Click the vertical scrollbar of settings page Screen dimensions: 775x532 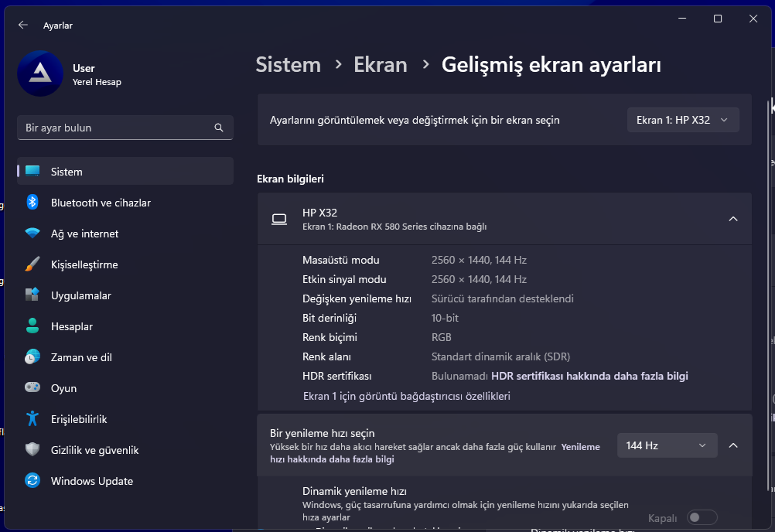click(x=768, y=296)
